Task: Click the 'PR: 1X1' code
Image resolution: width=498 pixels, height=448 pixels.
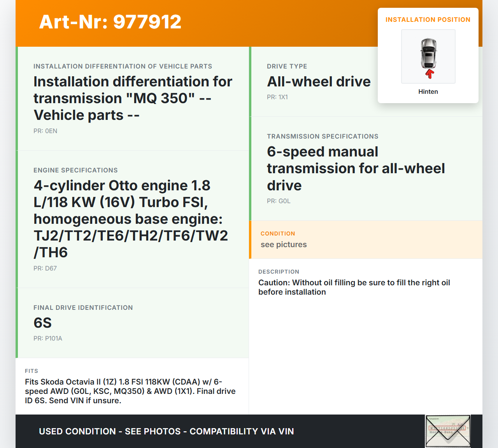Action: tap(277, 97)
